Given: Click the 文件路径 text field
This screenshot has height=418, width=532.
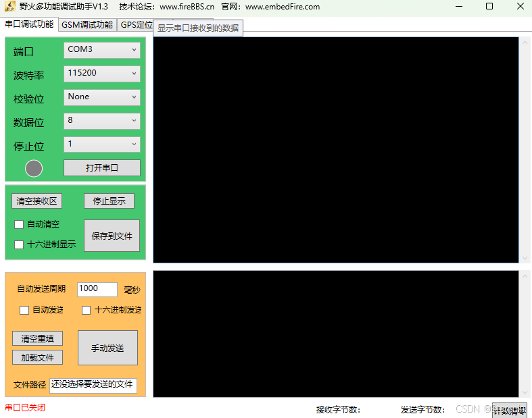Looking at the screenshot, I should point(93,386).
